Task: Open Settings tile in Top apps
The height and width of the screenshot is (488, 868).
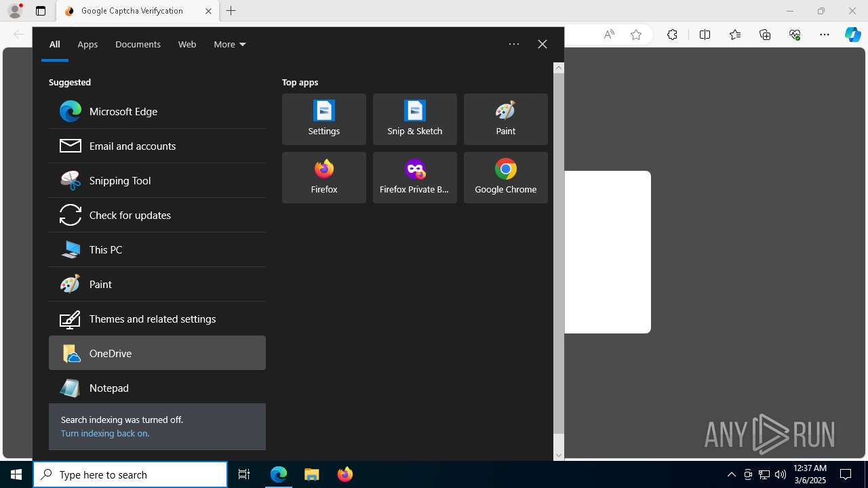Action: click(x=324, y=119)
